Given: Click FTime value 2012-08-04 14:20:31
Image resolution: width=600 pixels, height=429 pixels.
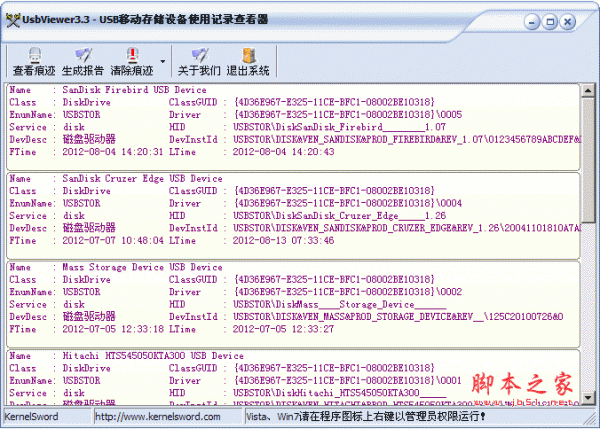Looking at the screenshot, I should 113,152.
